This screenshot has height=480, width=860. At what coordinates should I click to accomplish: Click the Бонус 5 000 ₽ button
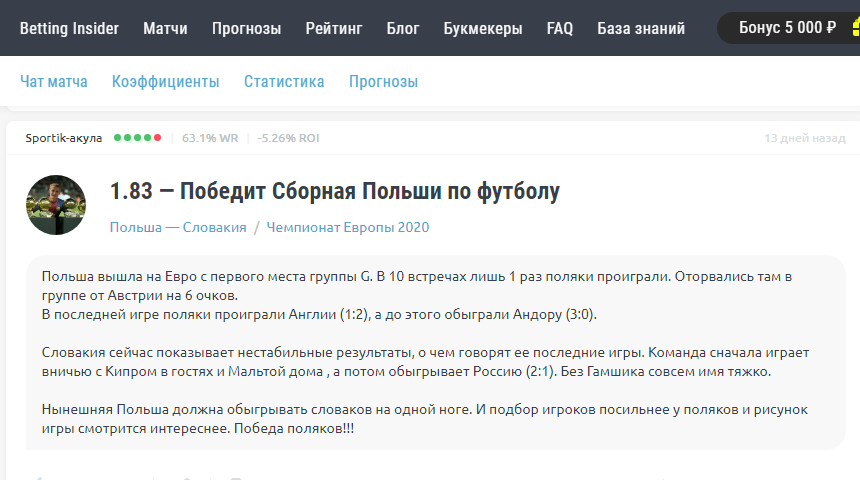(788, 27)
